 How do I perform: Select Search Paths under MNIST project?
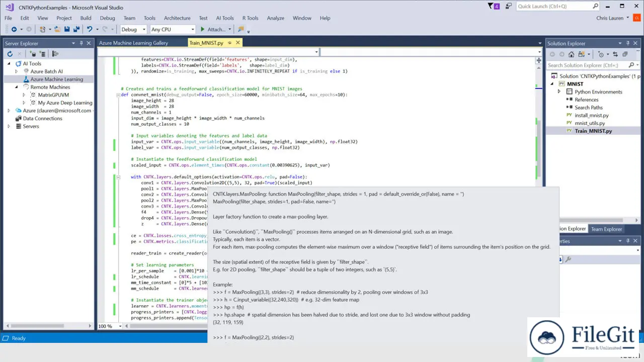588,107
